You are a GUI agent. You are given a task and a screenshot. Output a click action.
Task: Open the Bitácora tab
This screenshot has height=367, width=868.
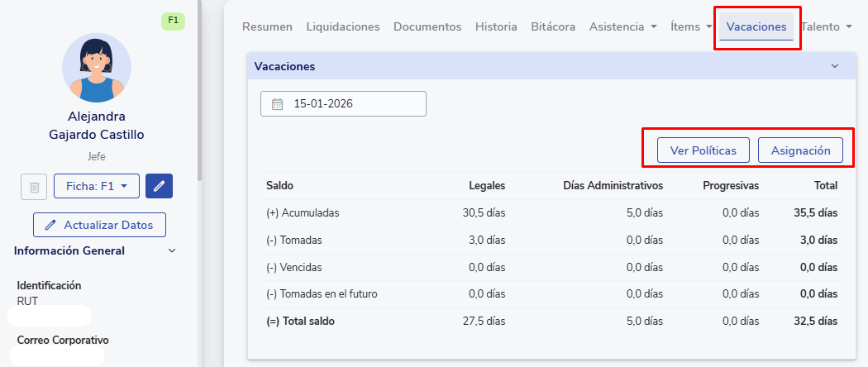[x=553, y=26]
